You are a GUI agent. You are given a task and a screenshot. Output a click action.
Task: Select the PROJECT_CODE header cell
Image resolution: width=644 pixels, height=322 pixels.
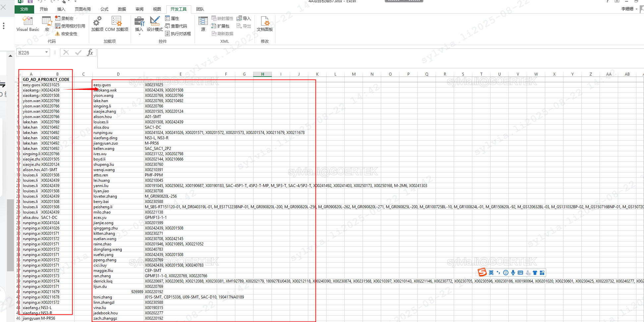57,80
